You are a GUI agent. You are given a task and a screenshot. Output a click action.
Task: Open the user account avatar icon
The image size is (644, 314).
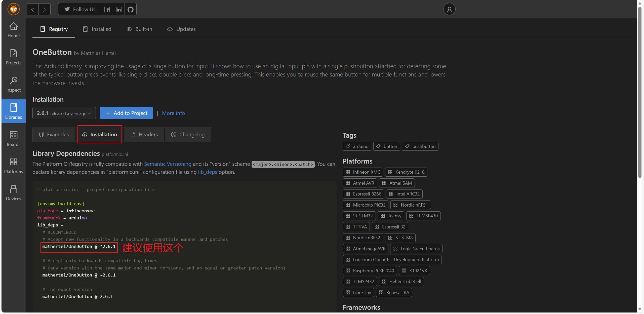449,9
